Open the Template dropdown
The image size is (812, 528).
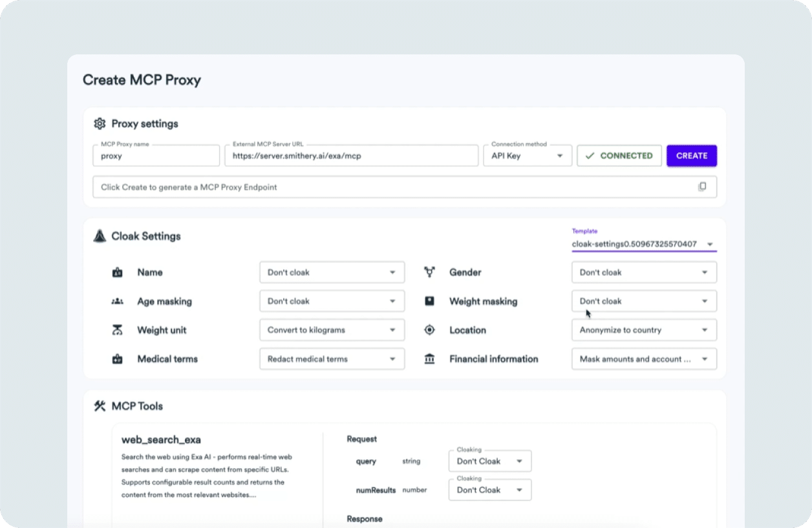[644, 245]
